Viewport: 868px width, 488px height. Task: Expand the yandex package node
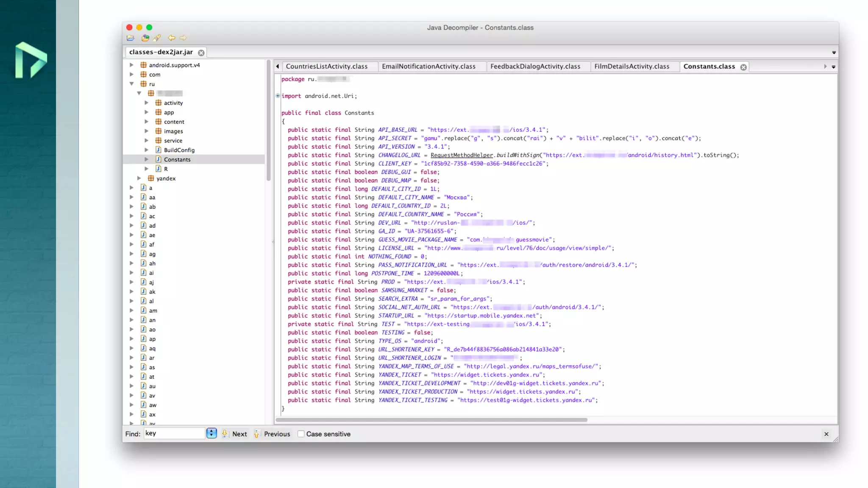[139, 178]
